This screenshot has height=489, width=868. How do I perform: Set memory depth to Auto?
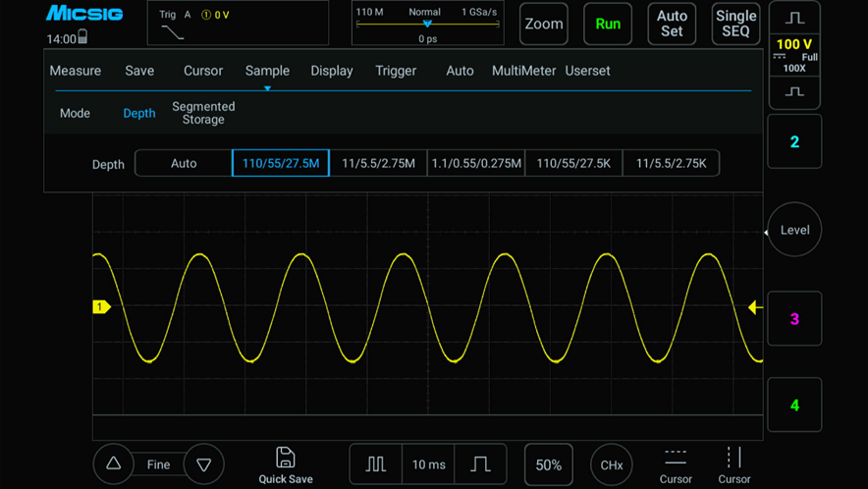tap(184, 163)
